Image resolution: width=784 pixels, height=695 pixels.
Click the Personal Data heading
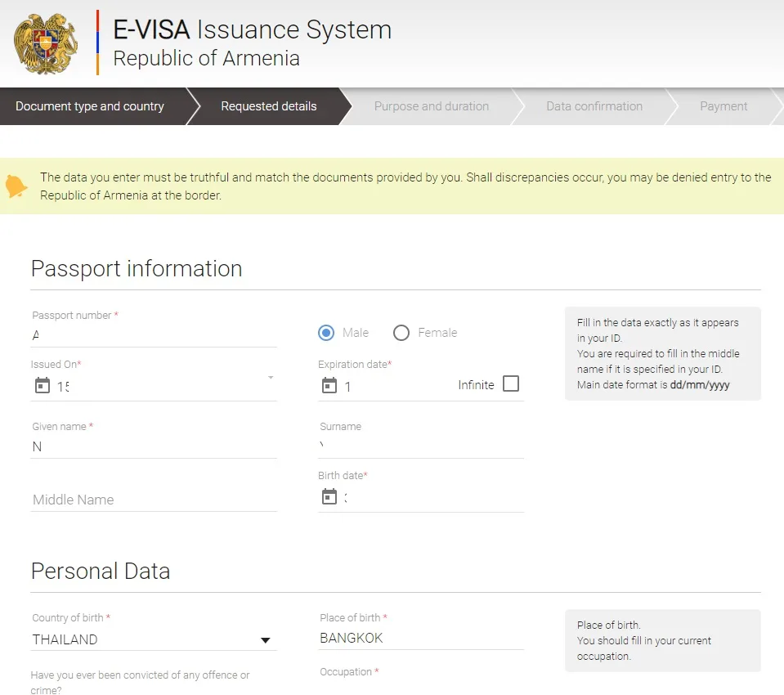[101, 571]
